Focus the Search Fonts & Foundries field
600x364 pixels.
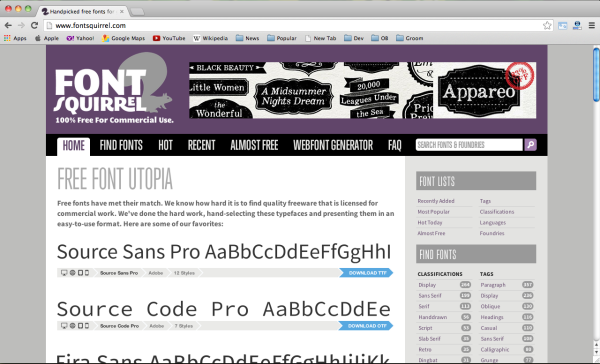(469, 145)
